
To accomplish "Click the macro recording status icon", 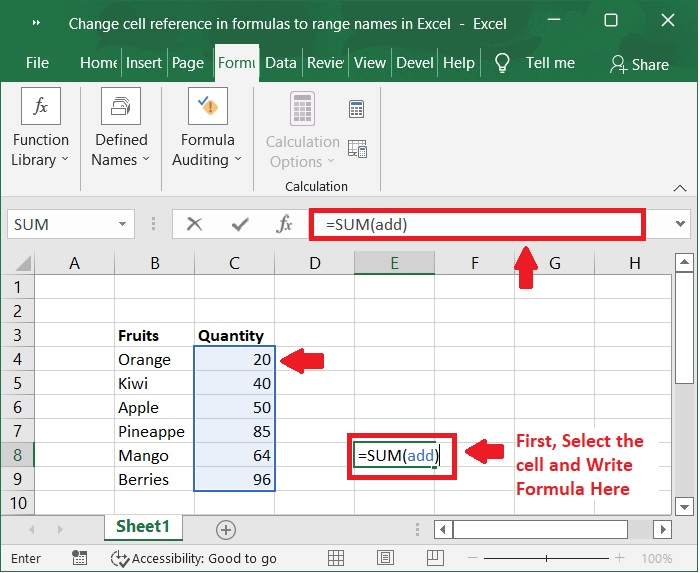I will [80, 558].
